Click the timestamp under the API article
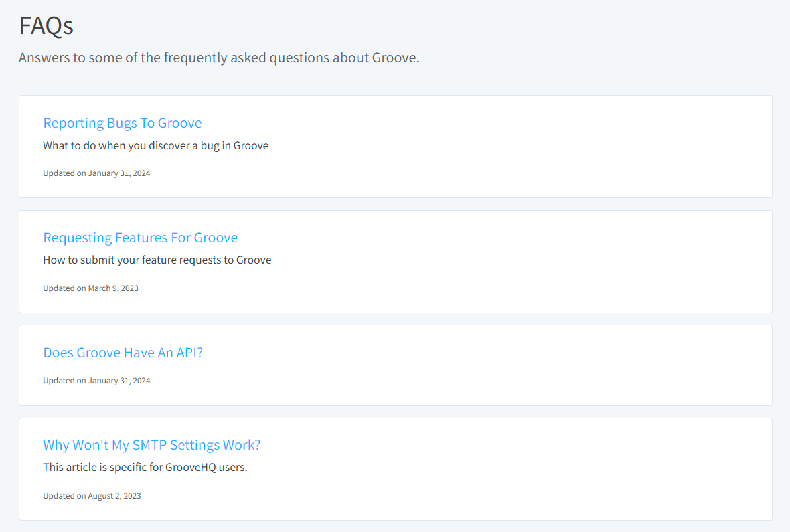This screenshot has height=532, width=790. click(x=96, y=380)
